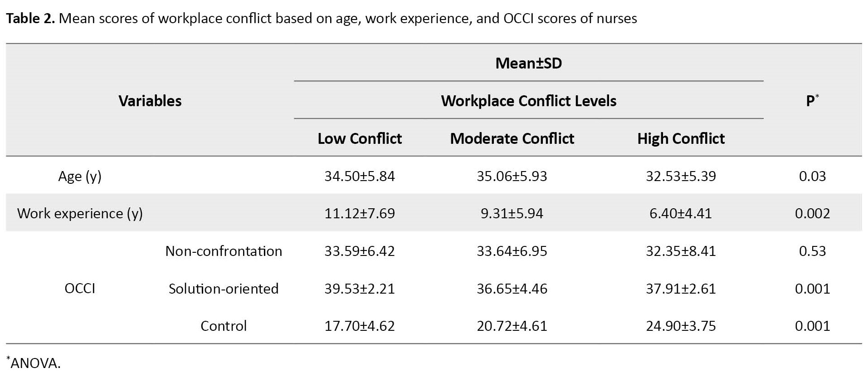Click the Work experience (y) row label
The width and height of the screenshot is (868, 383).
[80, 213]
